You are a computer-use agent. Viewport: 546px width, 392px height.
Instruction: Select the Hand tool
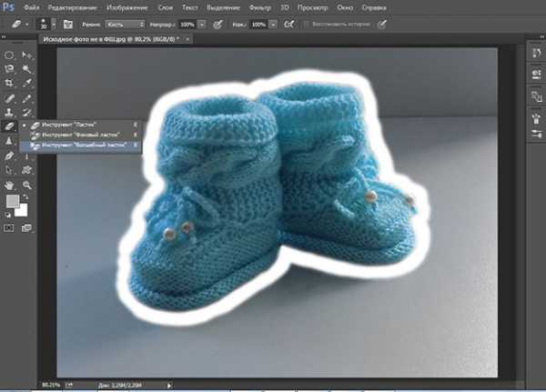pyautogui.click(x=10, y=185)
